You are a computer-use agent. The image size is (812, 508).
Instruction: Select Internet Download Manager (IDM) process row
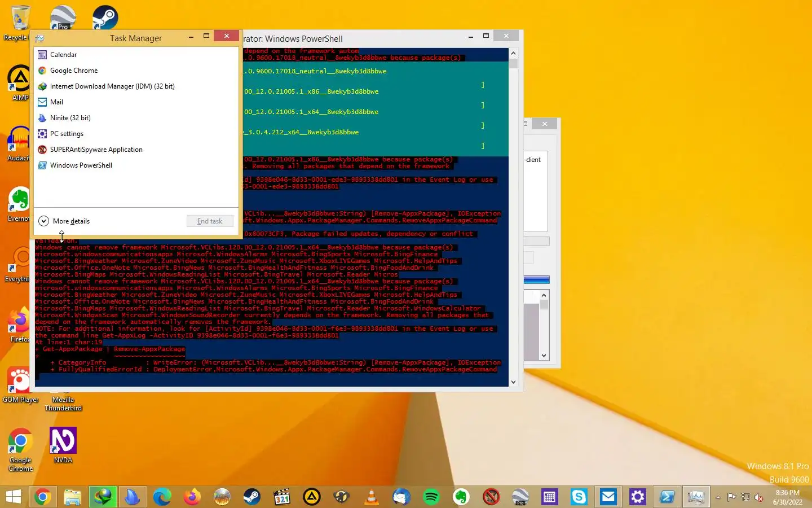click(x=136, y=86)
